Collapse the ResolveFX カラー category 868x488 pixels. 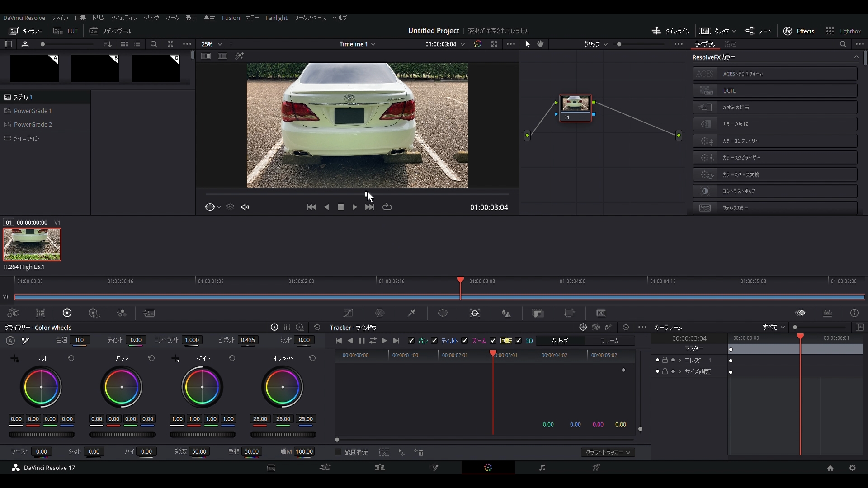tap(856, 57)
